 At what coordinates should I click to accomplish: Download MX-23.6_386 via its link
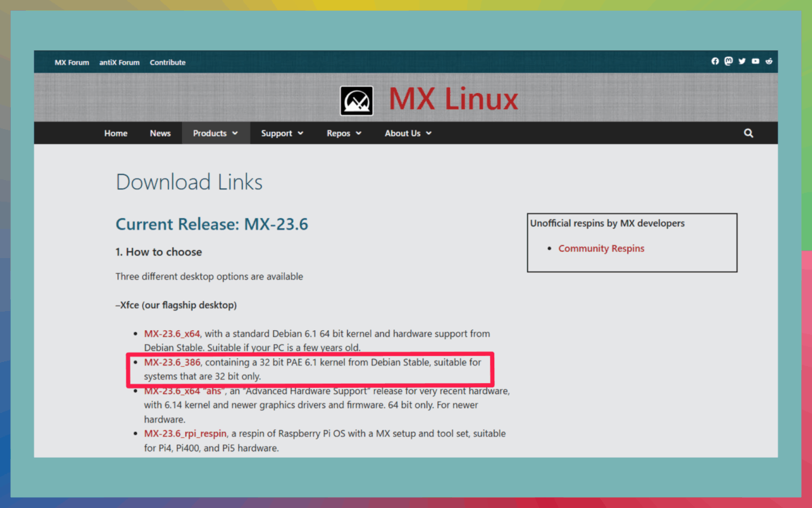pyautogui.click(x=172, y=362)
